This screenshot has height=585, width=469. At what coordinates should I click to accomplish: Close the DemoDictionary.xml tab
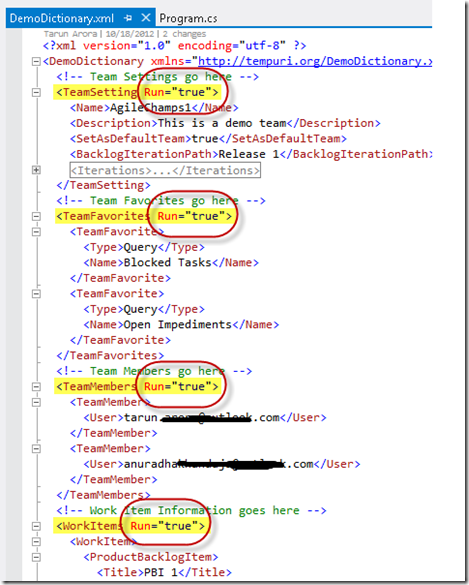[146, 18]
